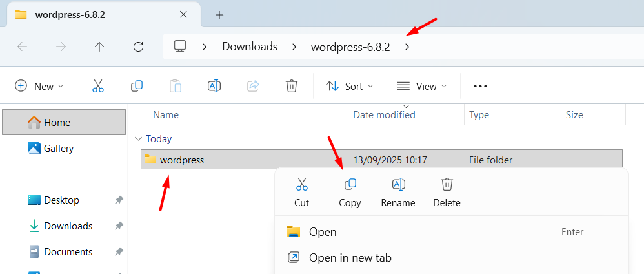Viewport: 644px width, 274px height.
Task: Click the Copy icon in the toolbar
Action: 137,86
